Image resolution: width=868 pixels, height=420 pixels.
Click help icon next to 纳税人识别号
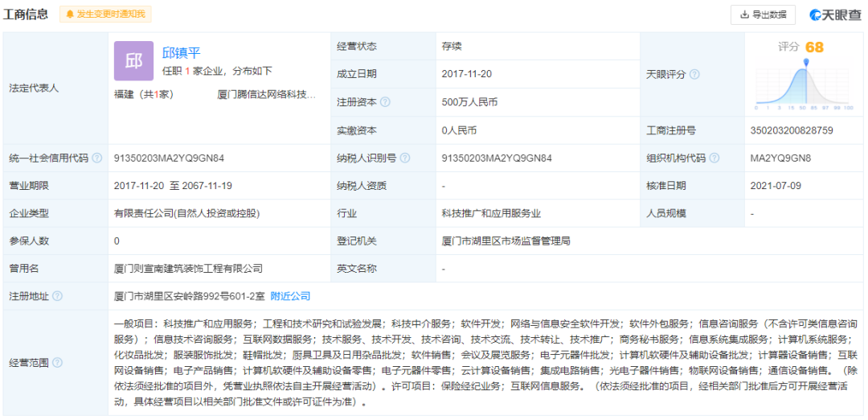[x=405, y=158]
